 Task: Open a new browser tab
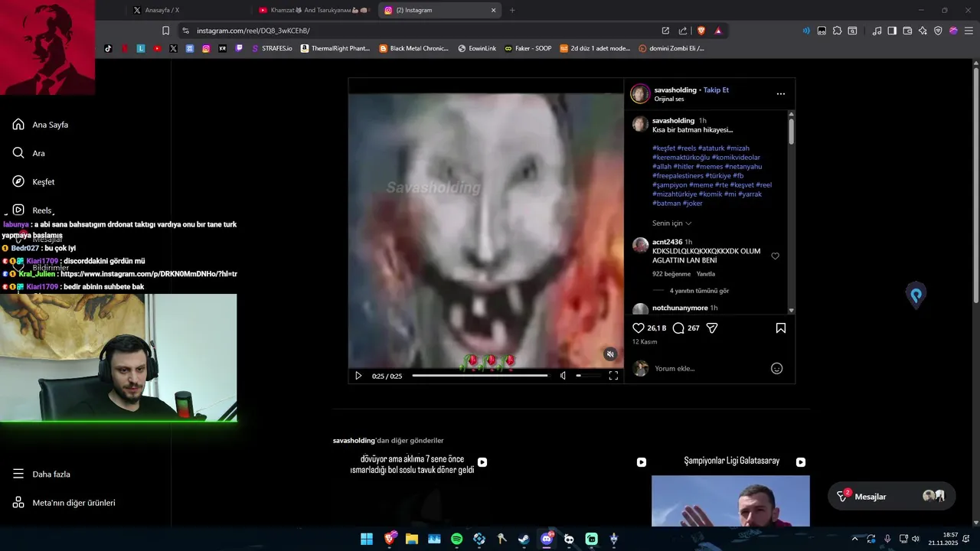512,10
